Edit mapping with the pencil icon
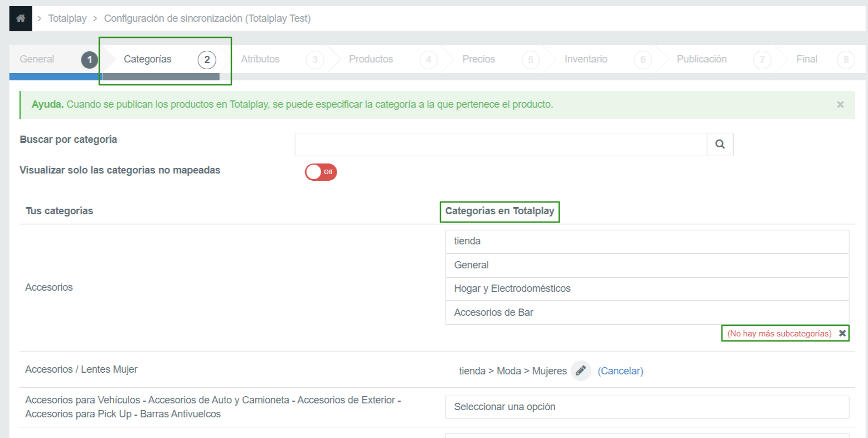Image resolution: width=868 pixels, height=438 pixels. (x=581, y=370)
